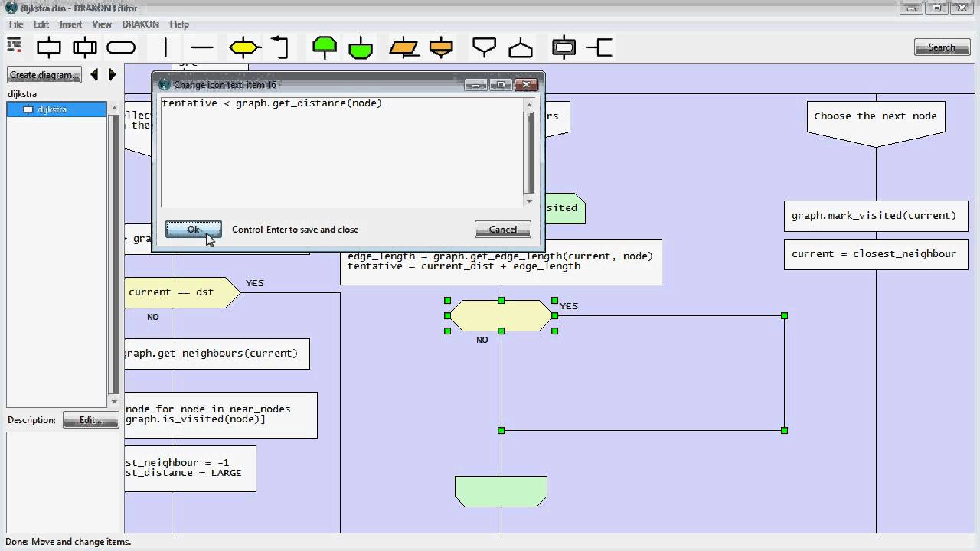Viewport: 980px width, 551px height.
Task: Select the yellow If question icon tool
Action: tap(244, 47)
